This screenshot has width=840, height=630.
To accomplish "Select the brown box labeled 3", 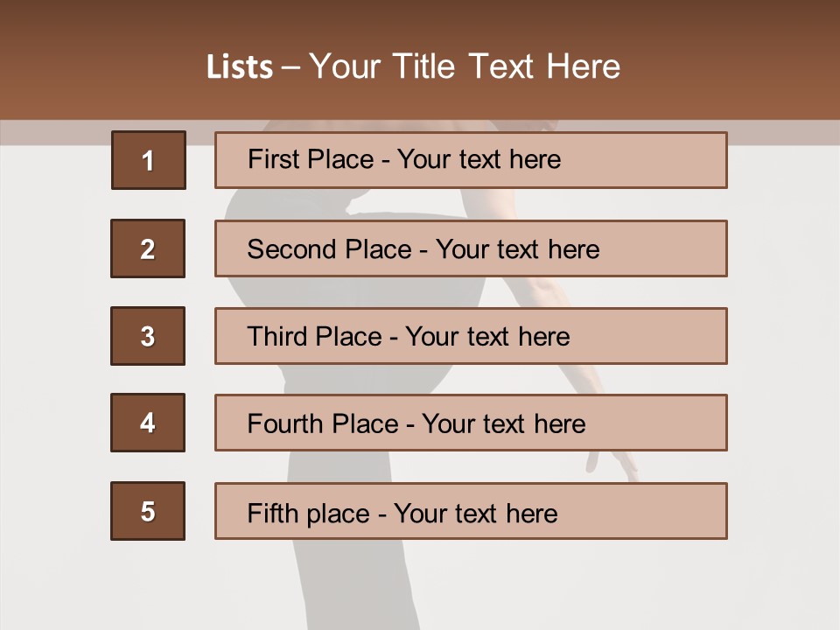I will click(148, 336).
